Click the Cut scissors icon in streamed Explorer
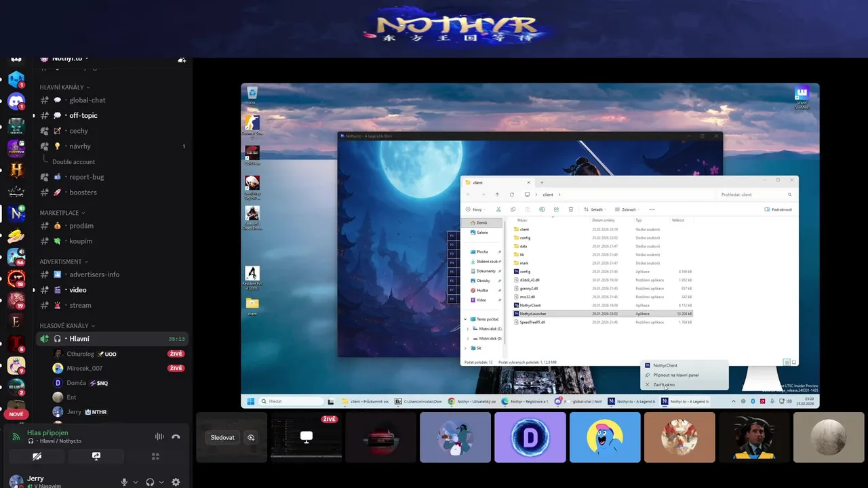 click(498, 209)
